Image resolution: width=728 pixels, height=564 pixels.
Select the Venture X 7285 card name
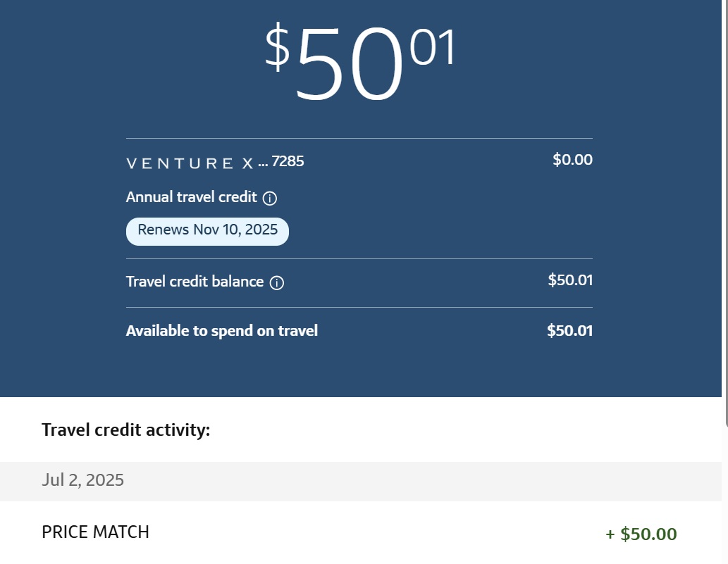(215, 162)
